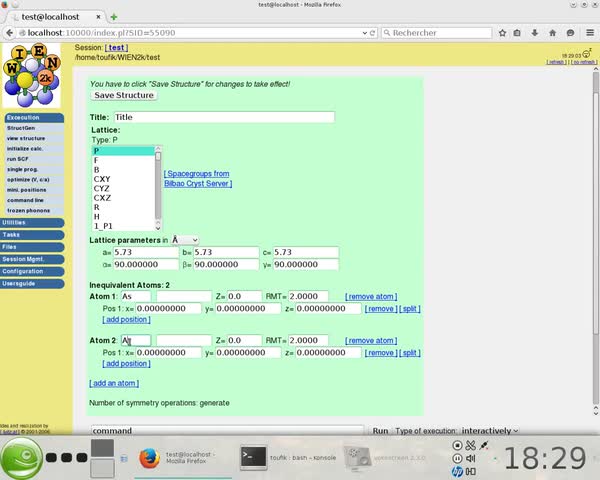Open the Spacegroups from Bilbao Cryst Server link

click(x=198, y=178)
